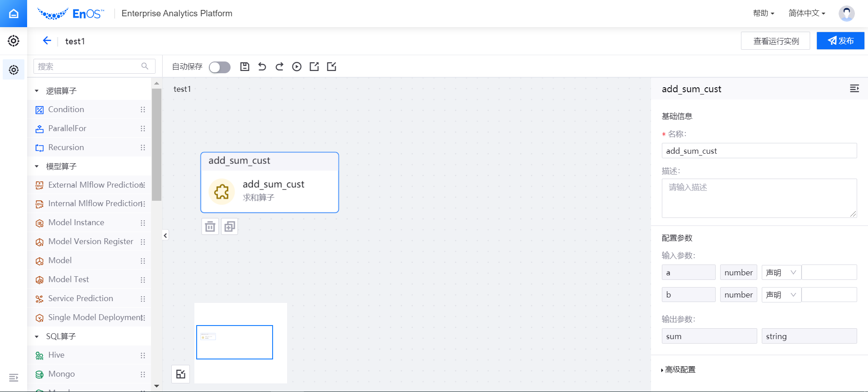Select External Mlflow Prediction operator

tap(90, 185)
